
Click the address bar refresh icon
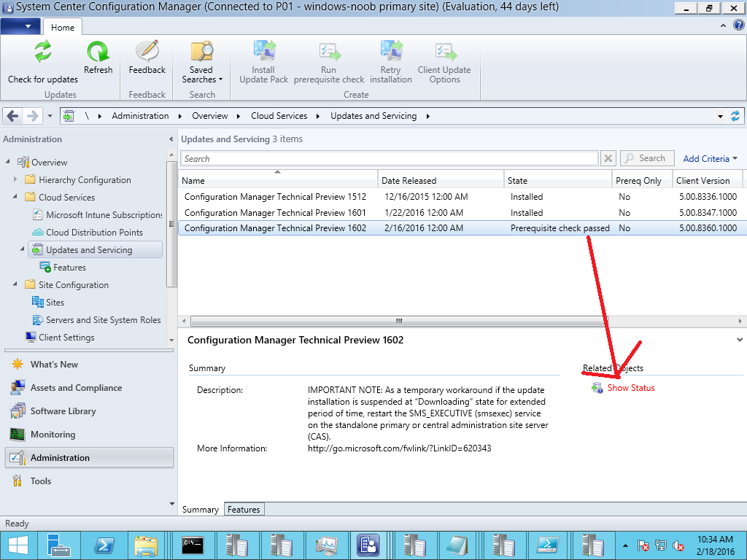click(735, 116)
